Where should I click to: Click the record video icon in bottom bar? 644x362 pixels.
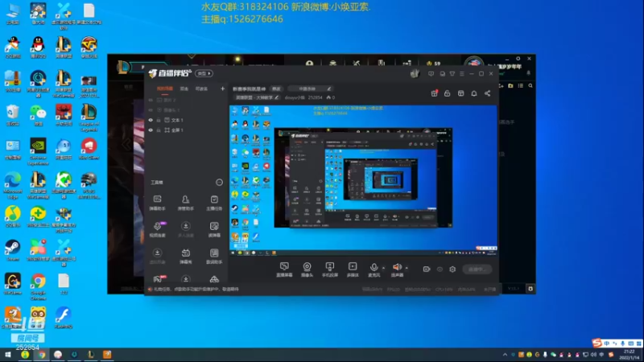click(x=427, y=269)
